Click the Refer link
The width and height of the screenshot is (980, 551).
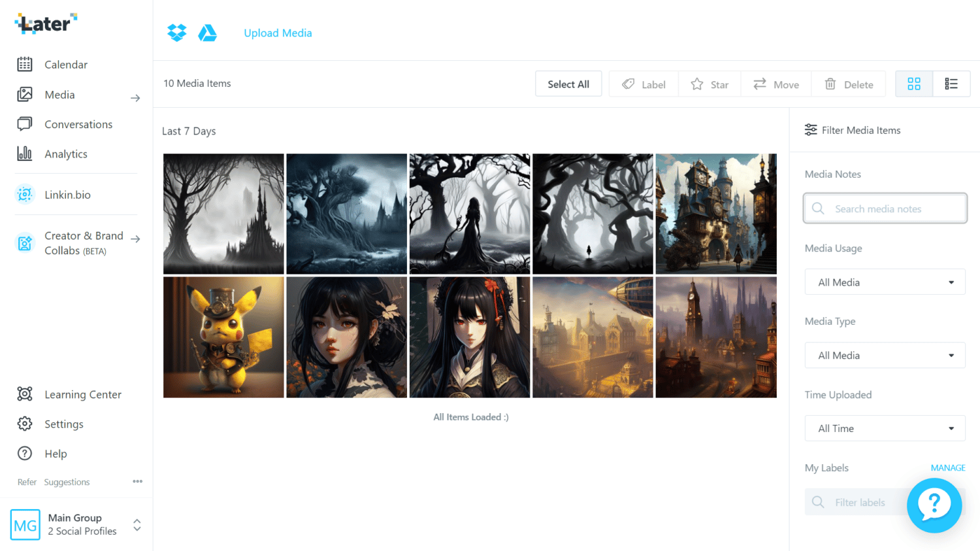point(27,482)
